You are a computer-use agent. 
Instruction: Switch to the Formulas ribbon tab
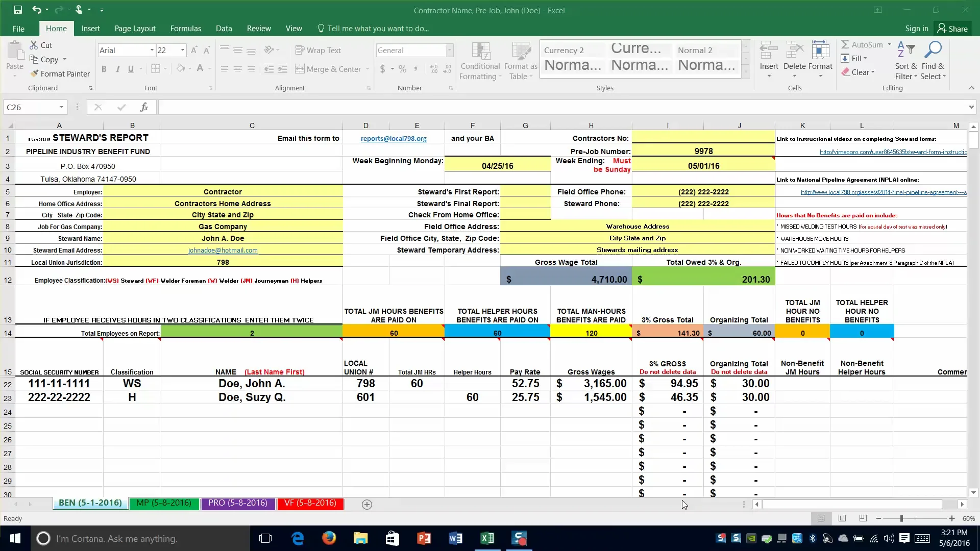(x=185, y=28)
